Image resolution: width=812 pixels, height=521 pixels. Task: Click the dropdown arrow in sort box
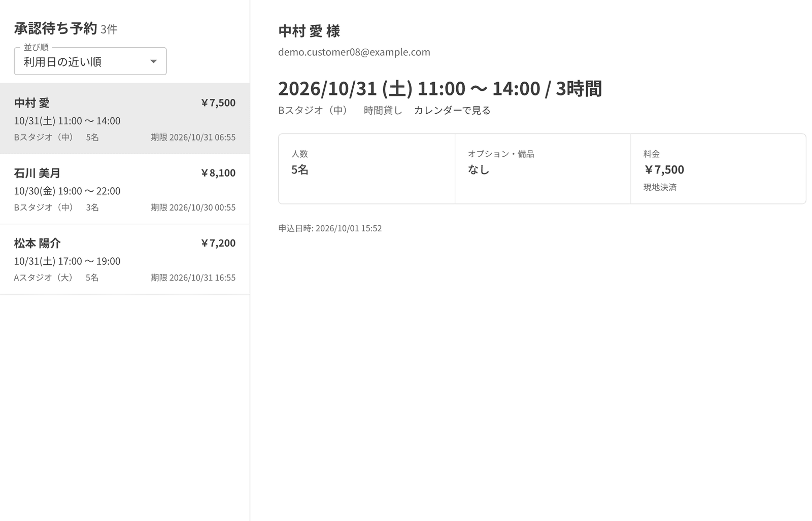click(153, 61)
